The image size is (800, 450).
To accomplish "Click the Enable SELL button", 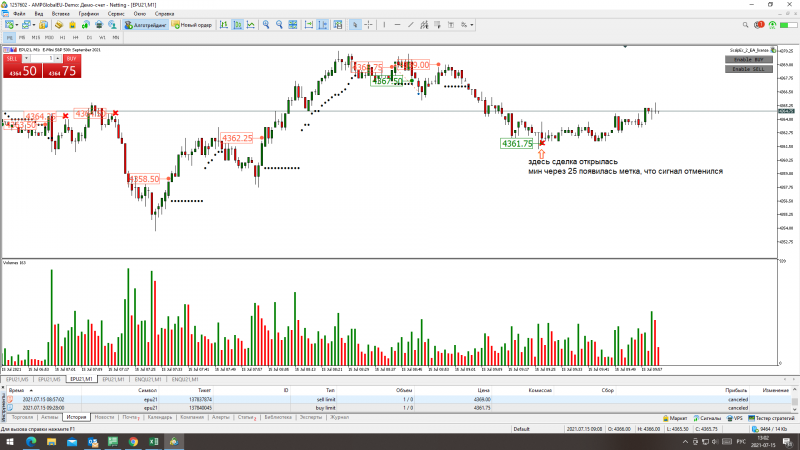I will tap(748, 69).
